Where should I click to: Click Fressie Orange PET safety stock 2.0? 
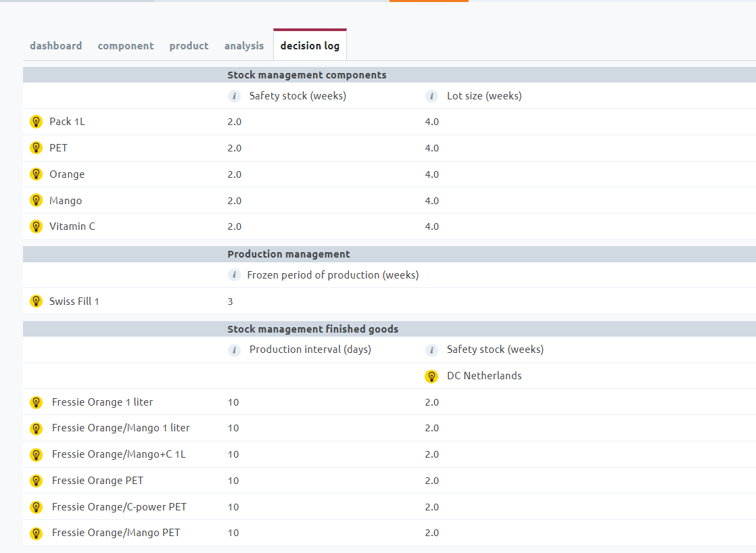(432, 481)
